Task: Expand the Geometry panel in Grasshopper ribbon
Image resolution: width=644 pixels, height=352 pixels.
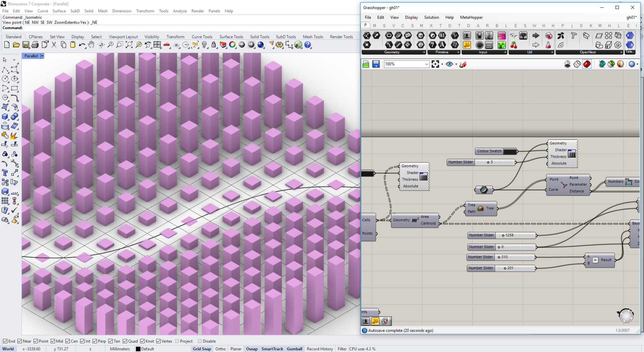Action: coord(424,52)
